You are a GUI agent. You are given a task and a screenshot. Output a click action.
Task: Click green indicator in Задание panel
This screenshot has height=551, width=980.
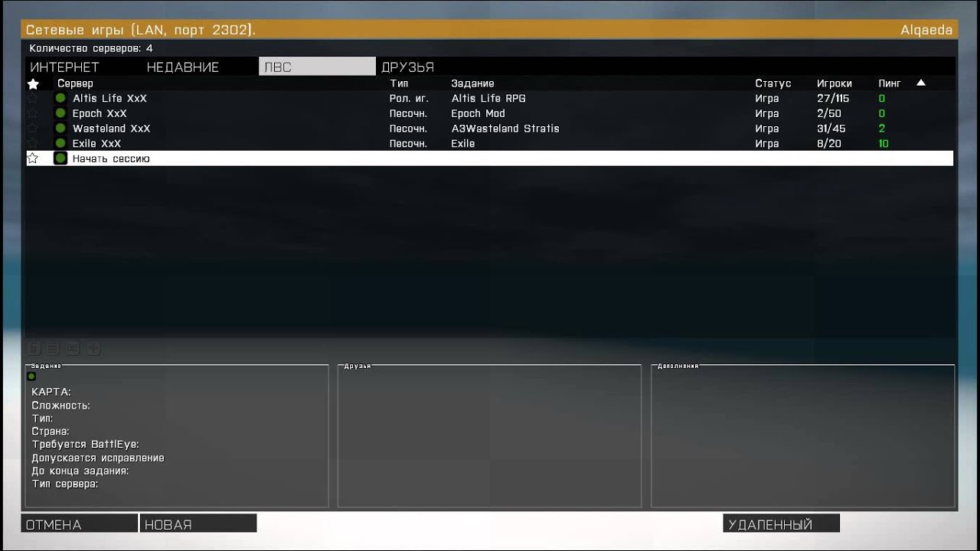pyautogui.click(x=31, y=377)
